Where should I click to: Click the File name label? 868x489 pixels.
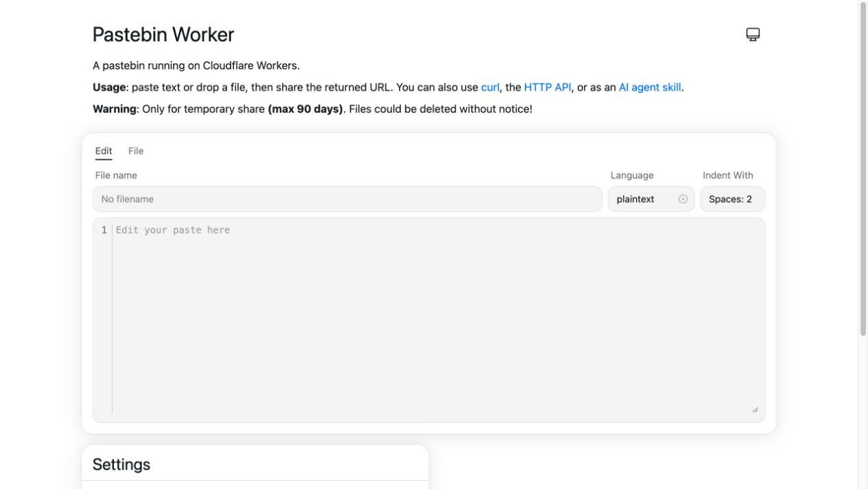[x=116, y=175]
